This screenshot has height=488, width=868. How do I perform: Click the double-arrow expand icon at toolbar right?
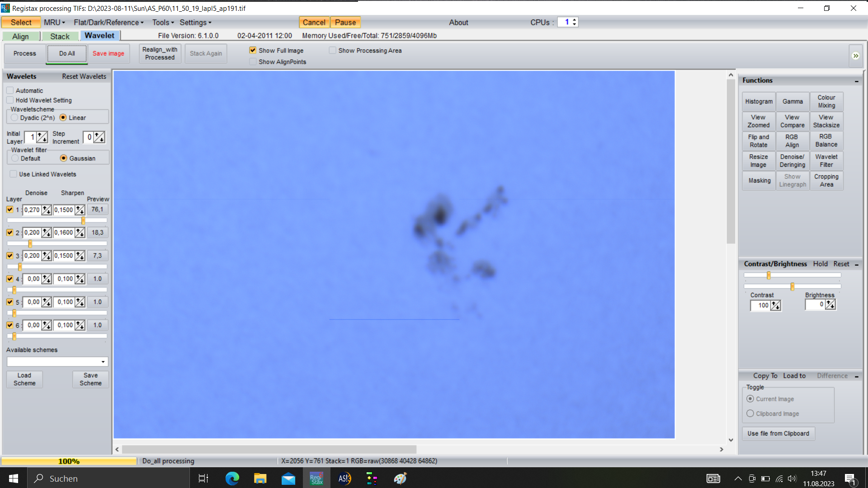(855, 56)
